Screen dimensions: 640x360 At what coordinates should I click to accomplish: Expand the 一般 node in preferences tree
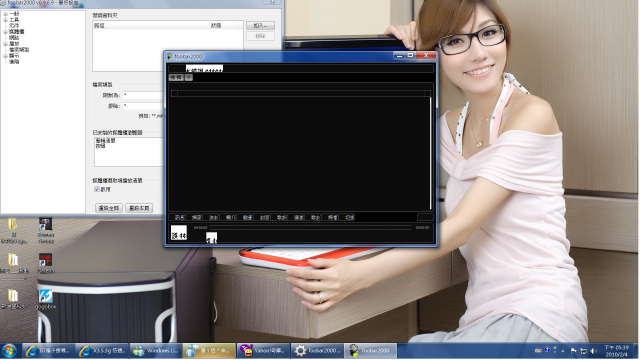pos(5,14)
